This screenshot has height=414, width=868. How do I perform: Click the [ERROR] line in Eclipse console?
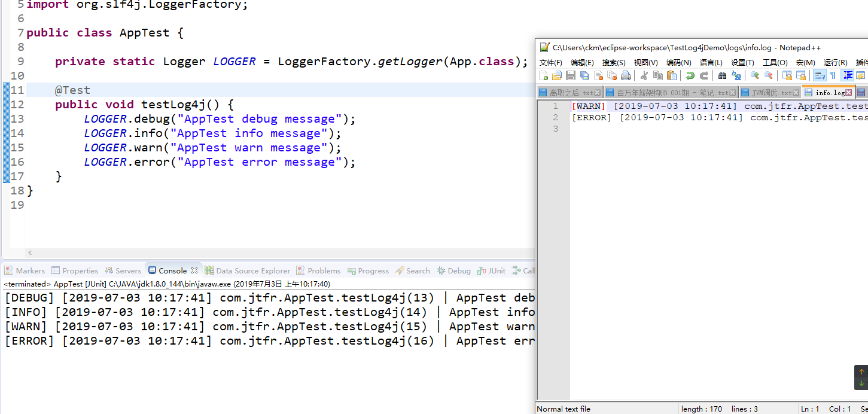[x=269, y=340]
